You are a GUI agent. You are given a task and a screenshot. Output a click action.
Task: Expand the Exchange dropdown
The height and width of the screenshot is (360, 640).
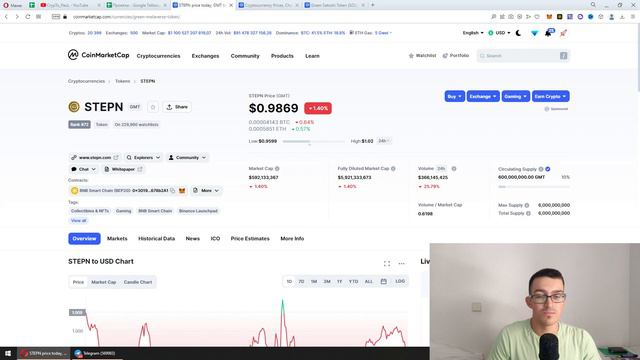click(x=483, y=96)
